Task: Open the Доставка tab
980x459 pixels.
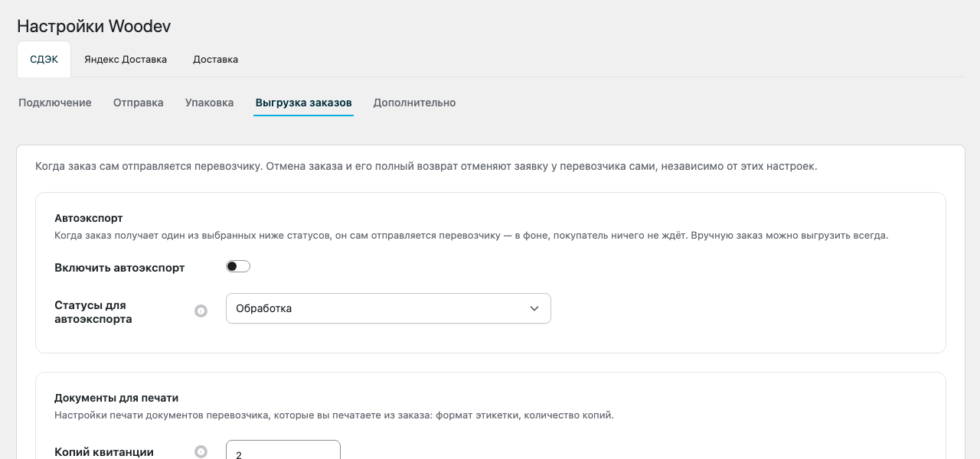Action: click(x=215, y=59)
